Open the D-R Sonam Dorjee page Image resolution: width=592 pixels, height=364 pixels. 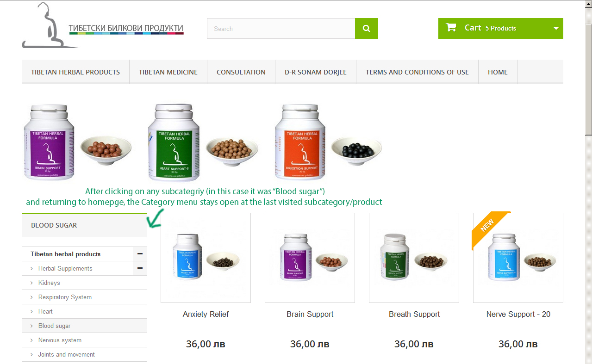click(x=316, y=72)
